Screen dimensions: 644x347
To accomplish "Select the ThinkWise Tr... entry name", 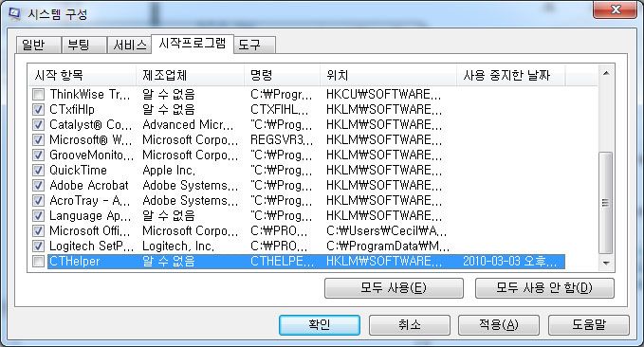I will click(x=90, y=95).
